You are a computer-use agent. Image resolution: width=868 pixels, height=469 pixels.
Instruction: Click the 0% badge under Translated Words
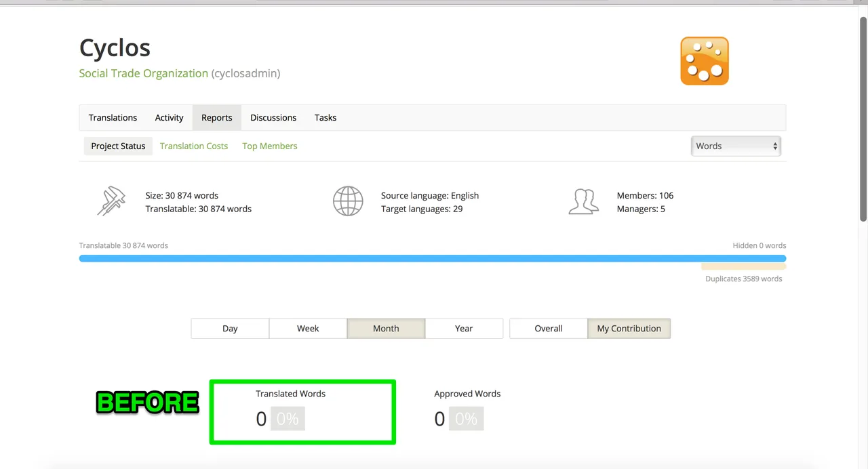coord(288,419)
